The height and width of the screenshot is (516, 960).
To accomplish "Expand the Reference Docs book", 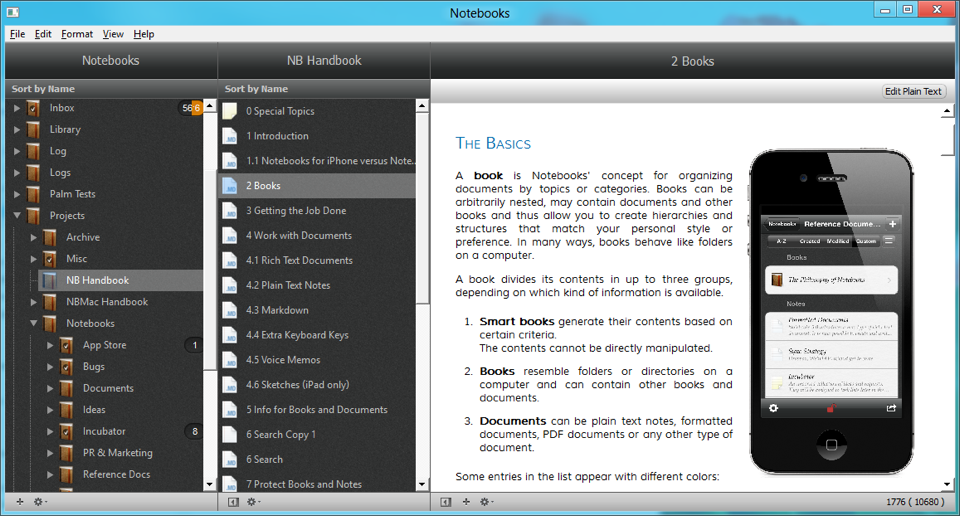I will [50, 474].
